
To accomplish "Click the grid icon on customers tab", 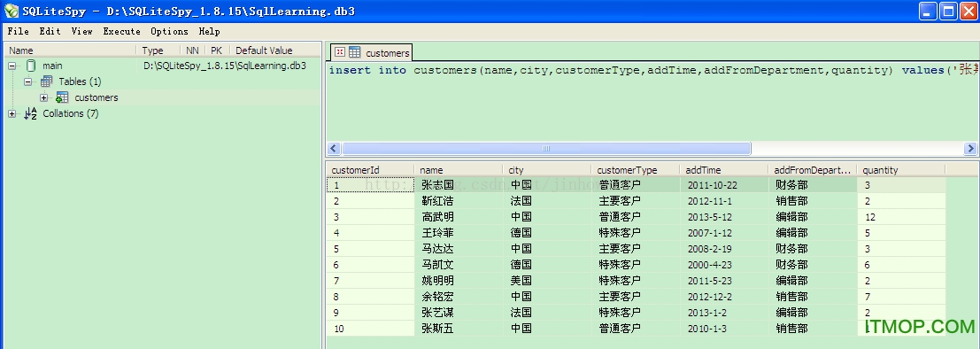I will coord(354,52).
